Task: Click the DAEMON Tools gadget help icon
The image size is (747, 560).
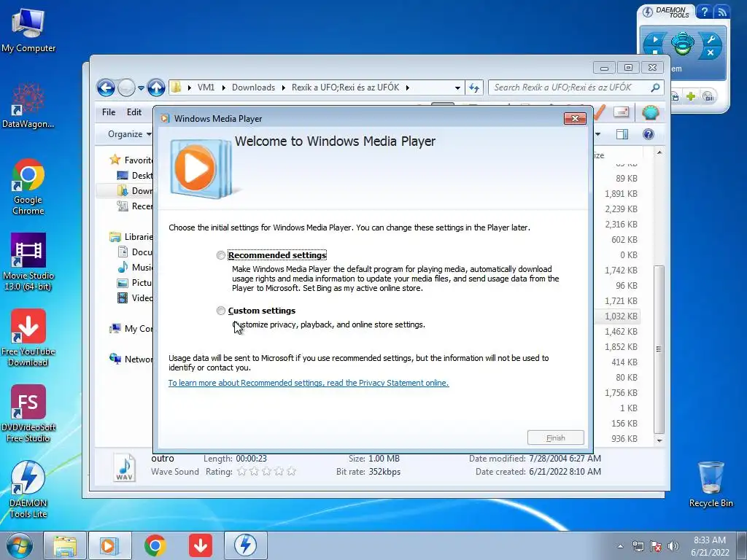Action: pos(704,12)
